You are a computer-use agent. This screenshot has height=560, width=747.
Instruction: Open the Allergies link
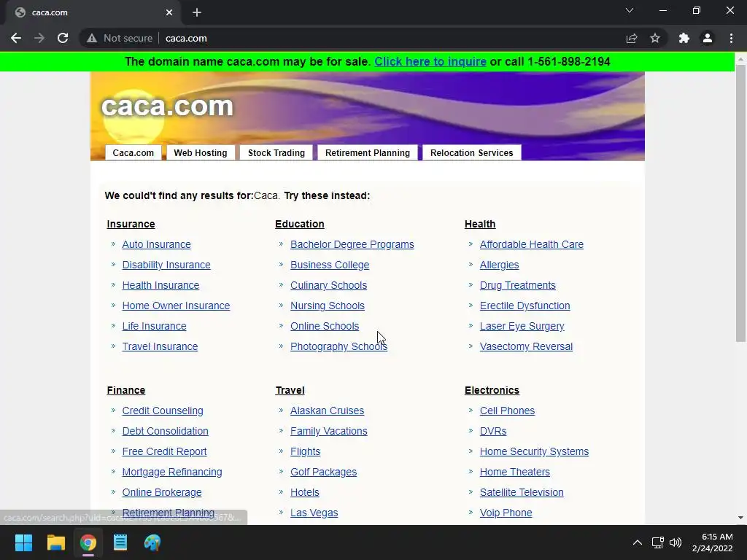click(x=499, y=265)
